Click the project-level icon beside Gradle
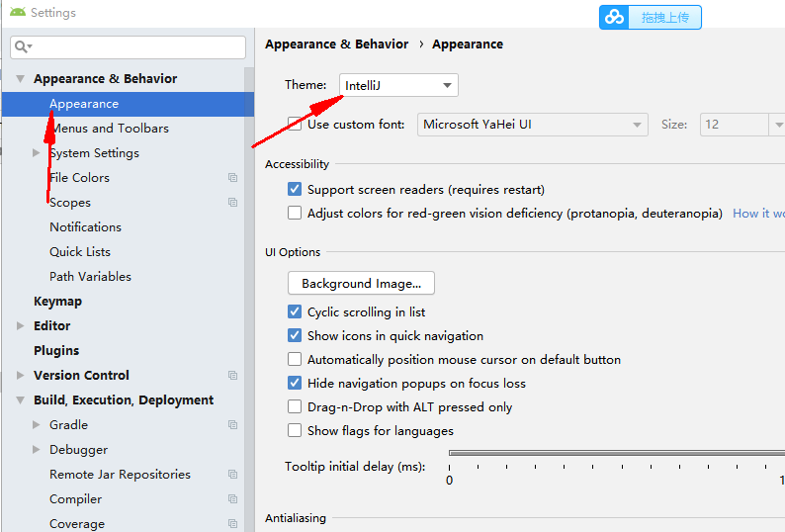This screenshot has width=785, height=532. 232,425
